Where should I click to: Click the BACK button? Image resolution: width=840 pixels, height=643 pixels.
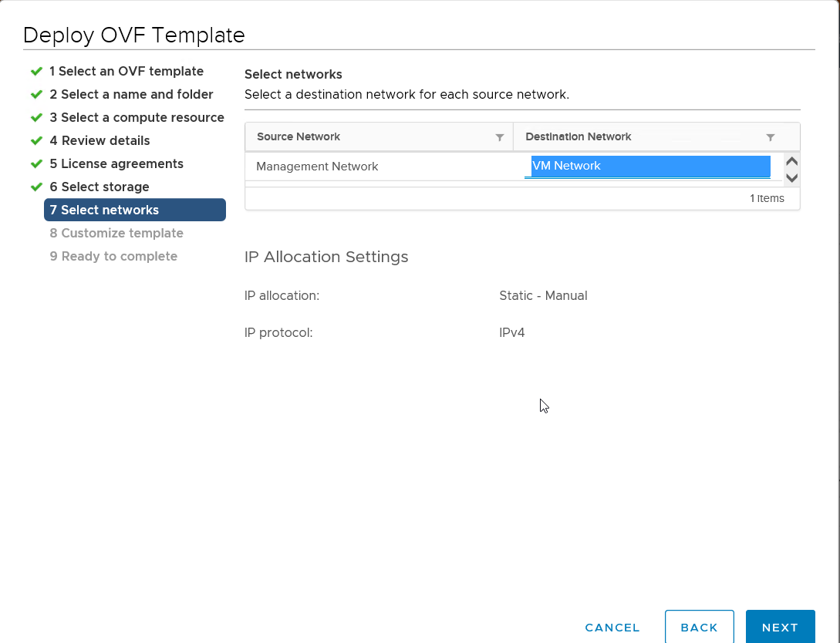(699, 627)
